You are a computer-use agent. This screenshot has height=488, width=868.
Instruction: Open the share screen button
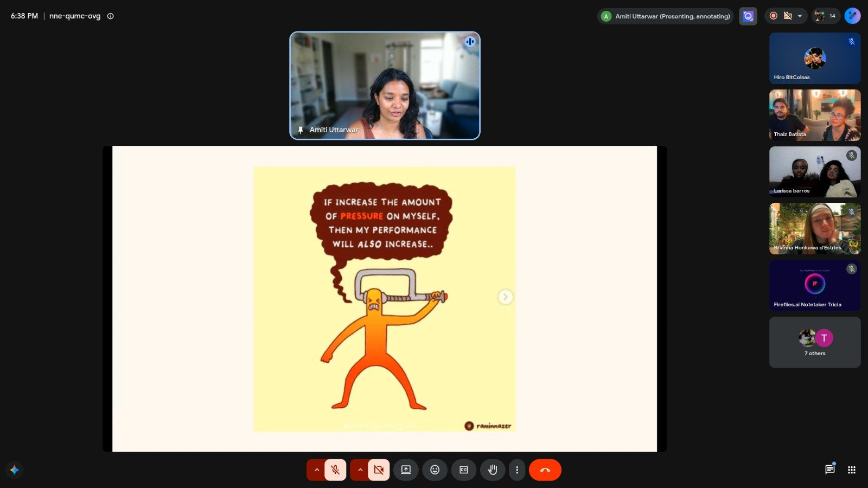tap(406, 470)
